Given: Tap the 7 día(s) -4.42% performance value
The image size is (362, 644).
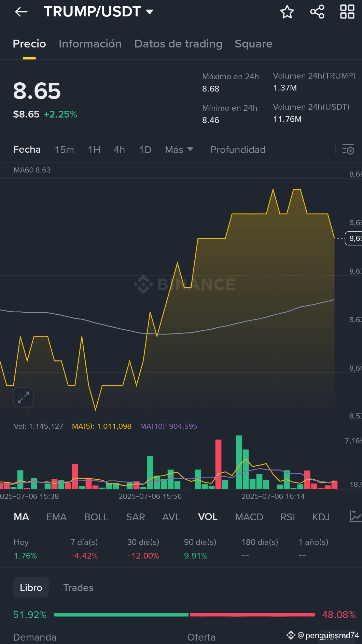Looking at the screenshot, I should click(84, 556).
